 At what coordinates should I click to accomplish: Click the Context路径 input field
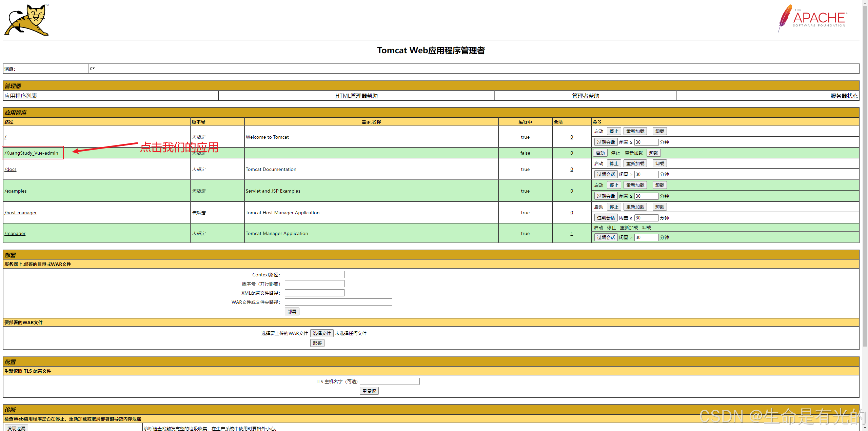point(314,274)
